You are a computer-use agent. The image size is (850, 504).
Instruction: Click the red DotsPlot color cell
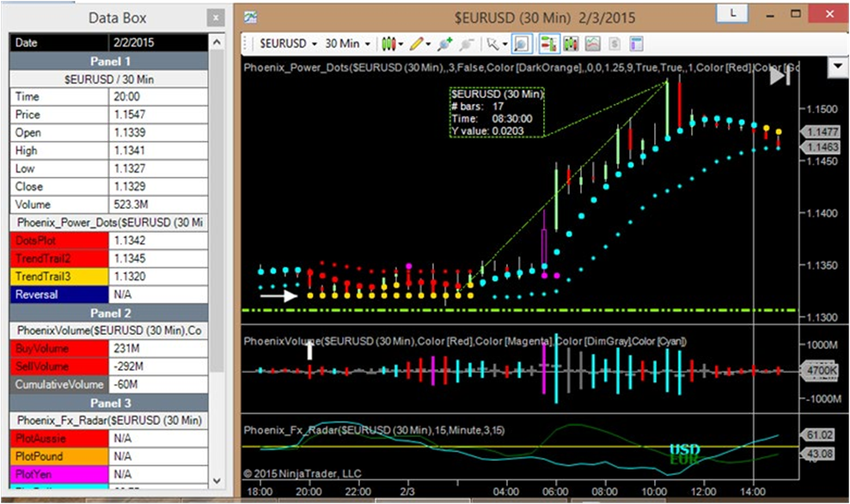pos(59,240)
